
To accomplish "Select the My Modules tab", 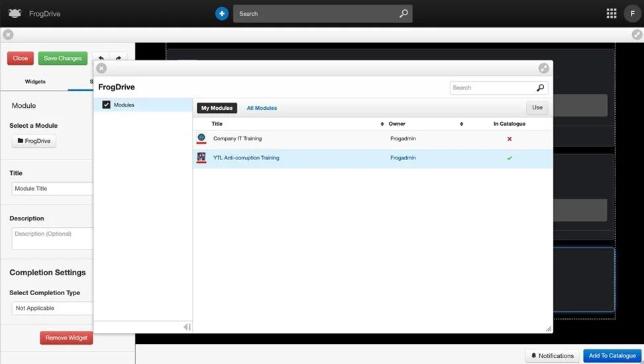I will click(x=217, y=108).
